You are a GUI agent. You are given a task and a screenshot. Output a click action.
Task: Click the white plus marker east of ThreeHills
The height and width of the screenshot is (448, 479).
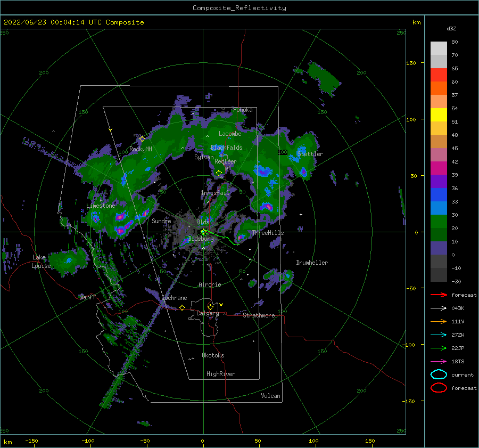click(301, 214)
